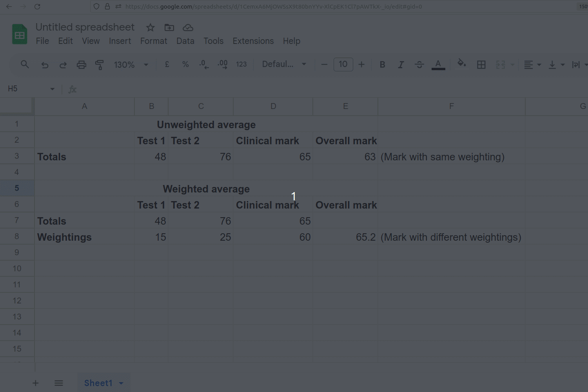Screen dimensions: 588x392
Task: Open the Format menu
Action: click(x=153, y=41)
